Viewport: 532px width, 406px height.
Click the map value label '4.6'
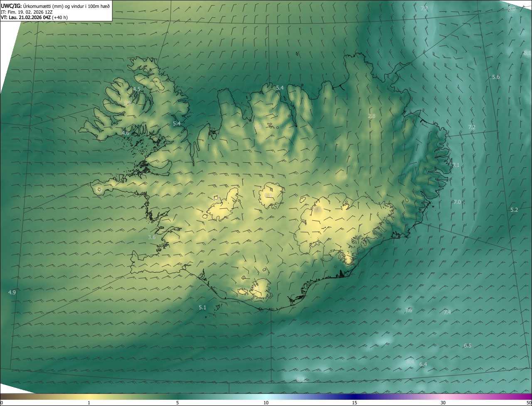coord(126,133)
